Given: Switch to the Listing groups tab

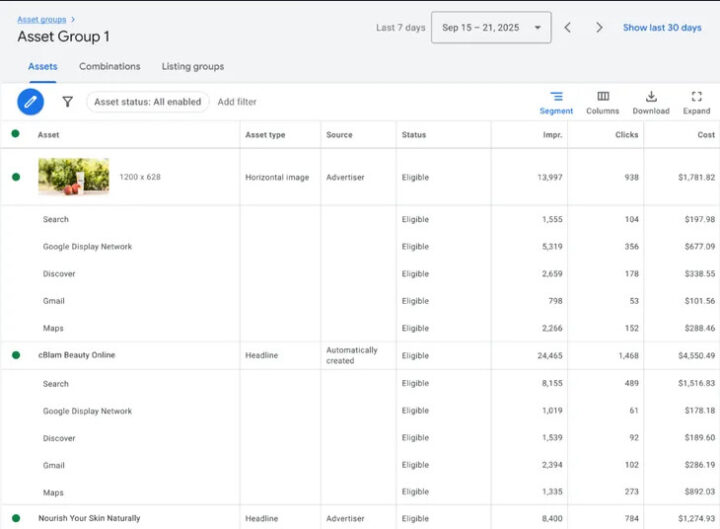Looking at the screenshot, I should click(193, 67).
